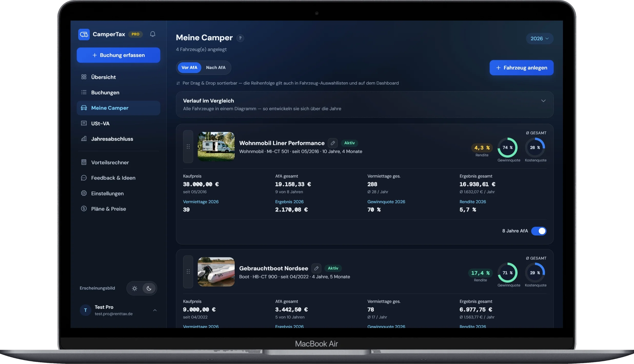Open the help question mark beside Meine Camper
Screen dimensions: 634x364
[240, 38]
